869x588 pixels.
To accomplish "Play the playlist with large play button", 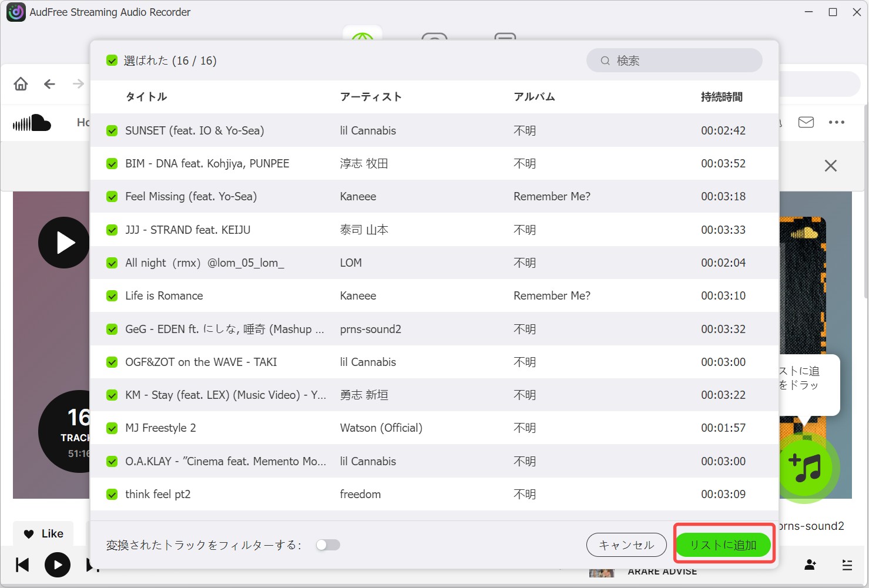I will [63, 243].
